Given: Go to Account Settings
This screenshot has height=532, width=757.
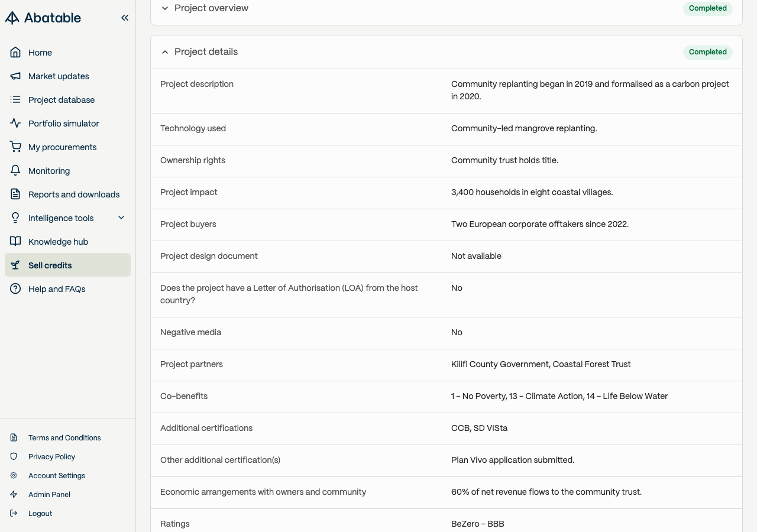Looking at the screenshot, I should coord(57,476).
